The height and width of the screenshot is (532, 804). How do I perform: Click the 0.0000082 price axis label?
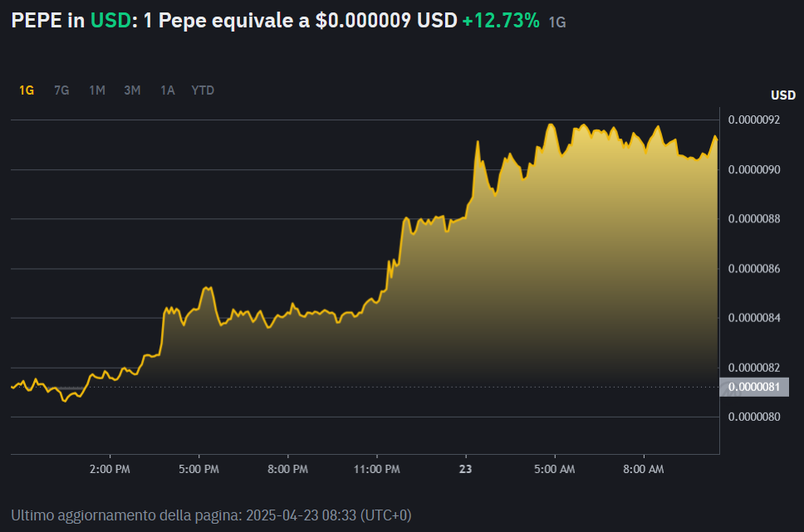[754, 368]
